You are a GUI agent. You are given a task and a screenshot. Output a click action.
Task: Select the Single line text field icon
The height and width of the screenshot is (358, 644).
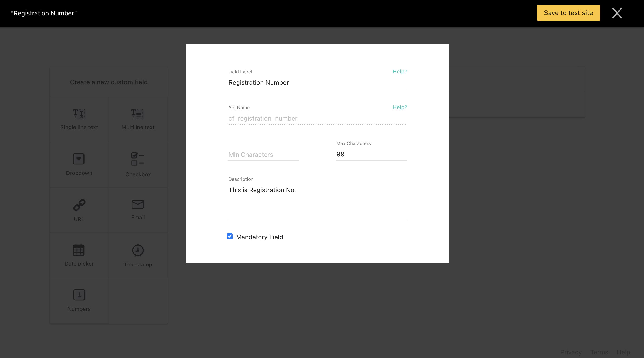[x=79, y=114]
